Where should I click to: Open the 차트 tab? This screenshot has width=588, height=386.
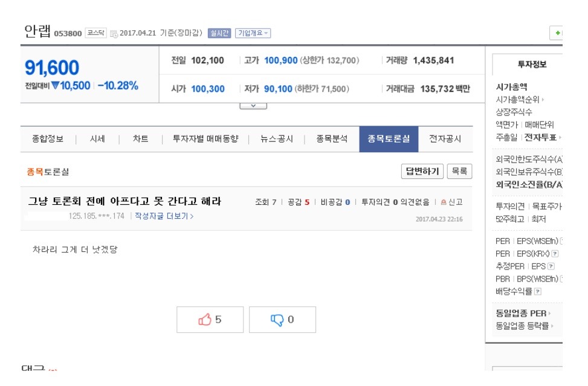141,139
